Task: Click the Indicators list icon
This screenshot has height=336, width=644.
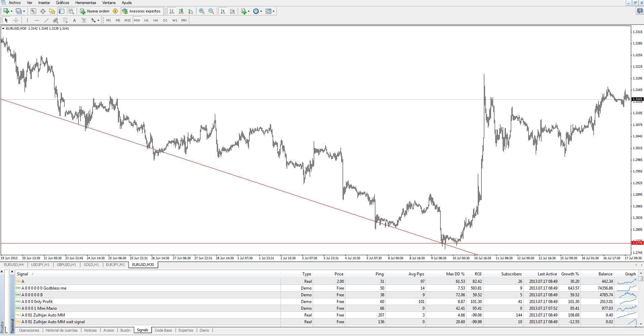Action: [244, 11]
